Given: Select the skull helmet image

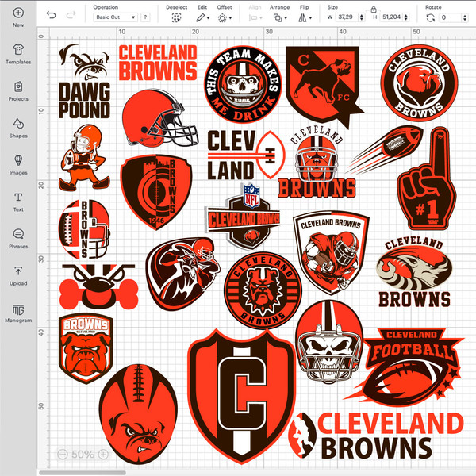Looking at the screenshot, I should 329,342.
